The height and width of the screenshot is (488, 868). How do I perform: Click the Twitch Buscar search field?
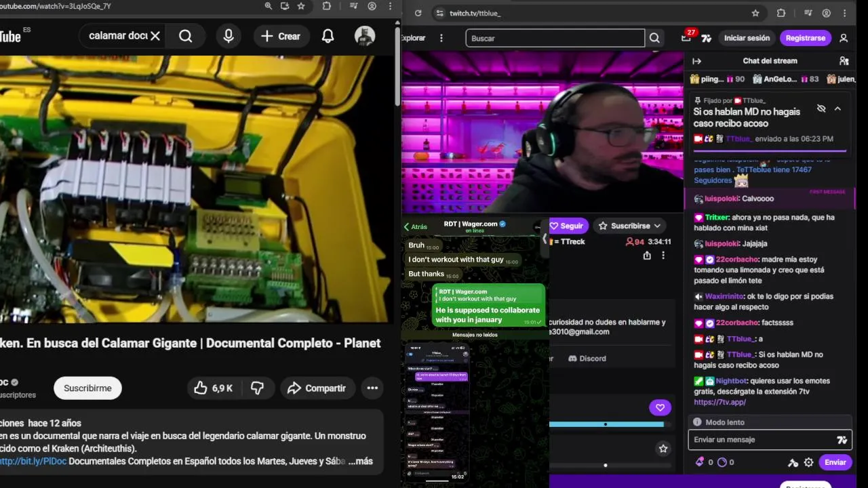(555, 38)
